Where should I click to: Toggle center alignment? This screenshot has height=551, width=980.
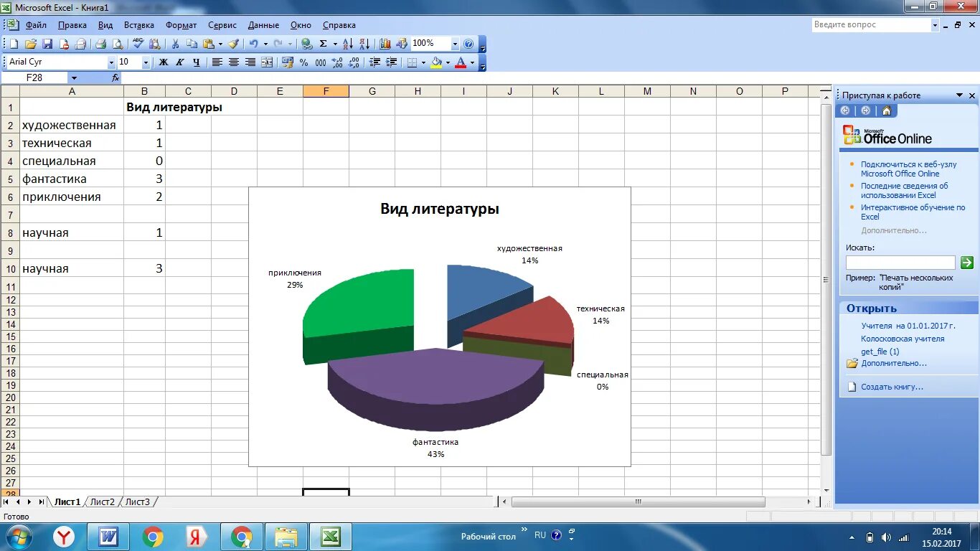[x=234, y=62]
